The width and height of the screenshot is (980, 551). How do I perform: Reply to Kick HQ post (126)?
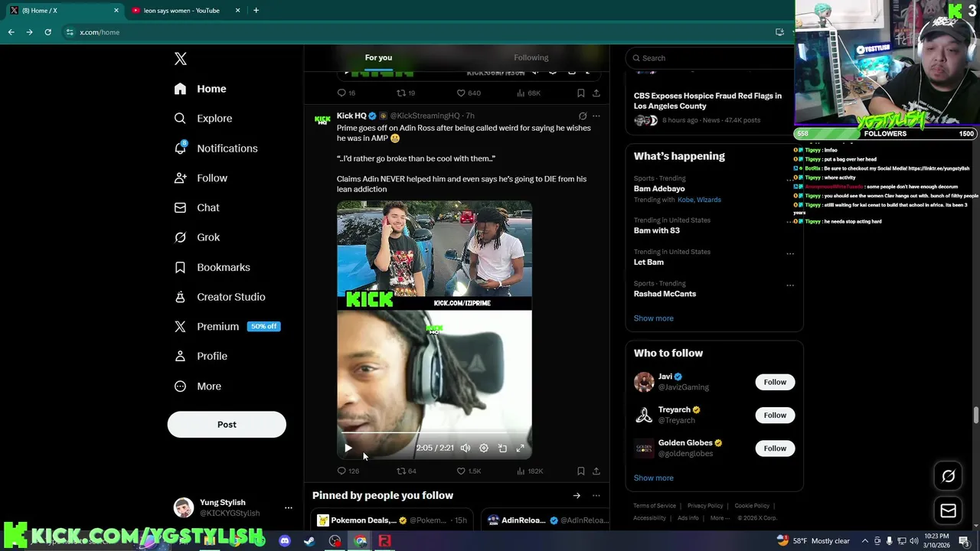[x=348, y=471]
